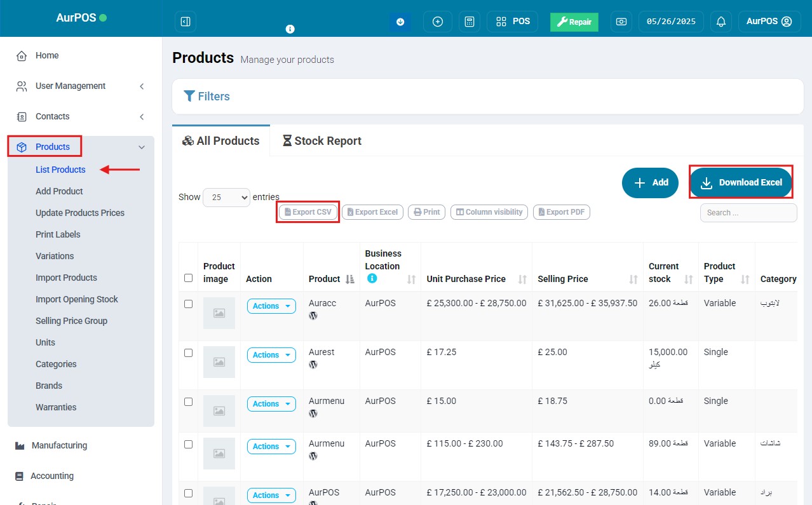Click the WordPress icon under Auracc
This screenshot has height=505, width=812.
313,316
